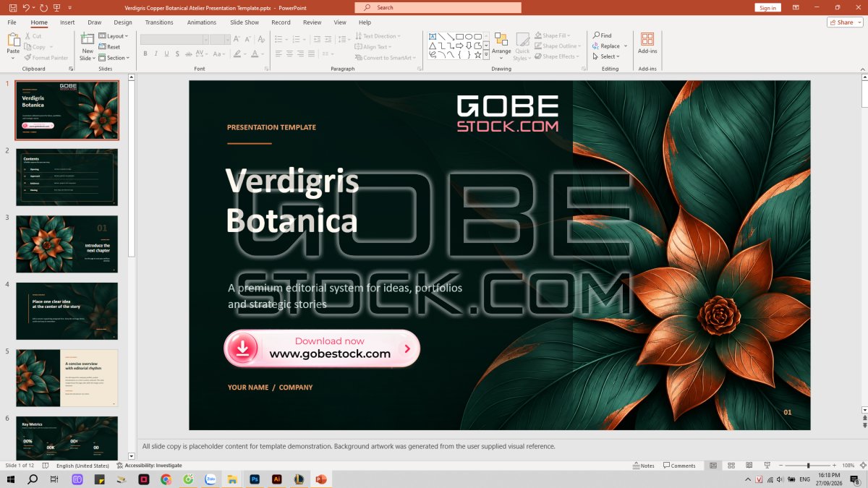Screen dimensions: 868x488
Task: Click the Search box in title bar
Action: pyautogui.click(x=438, y=7)
